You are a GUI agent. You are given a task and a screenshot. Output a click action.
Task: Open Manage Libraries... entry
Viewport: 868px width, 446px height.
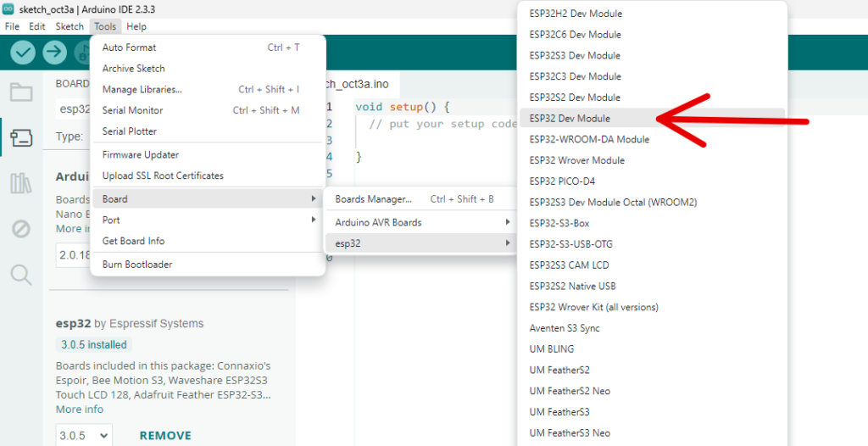(208, 89)
